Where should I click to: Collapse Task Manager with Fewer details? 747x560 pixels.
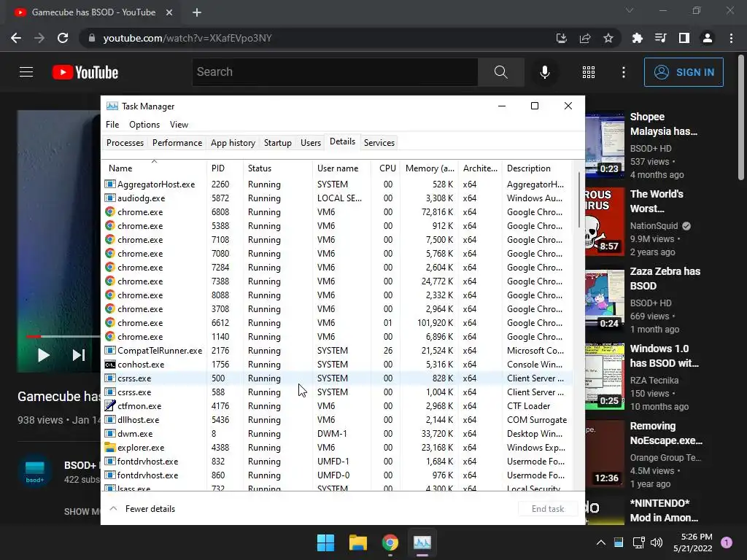click(143, 509)
